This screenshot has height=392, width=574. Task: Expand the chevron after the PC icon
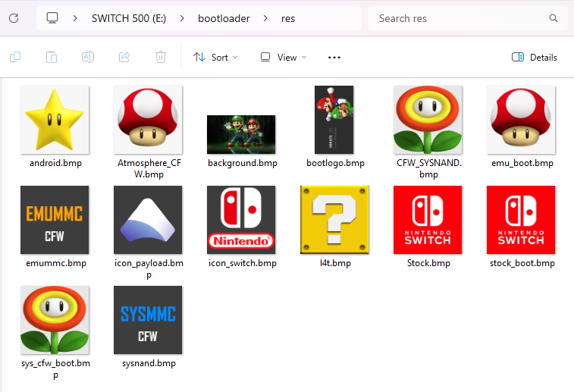click(x=75, y=18)
